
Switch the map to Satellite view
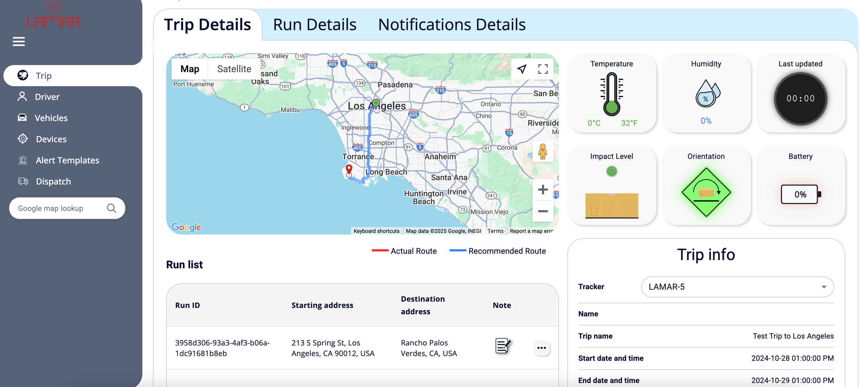(x=234, y=69)
